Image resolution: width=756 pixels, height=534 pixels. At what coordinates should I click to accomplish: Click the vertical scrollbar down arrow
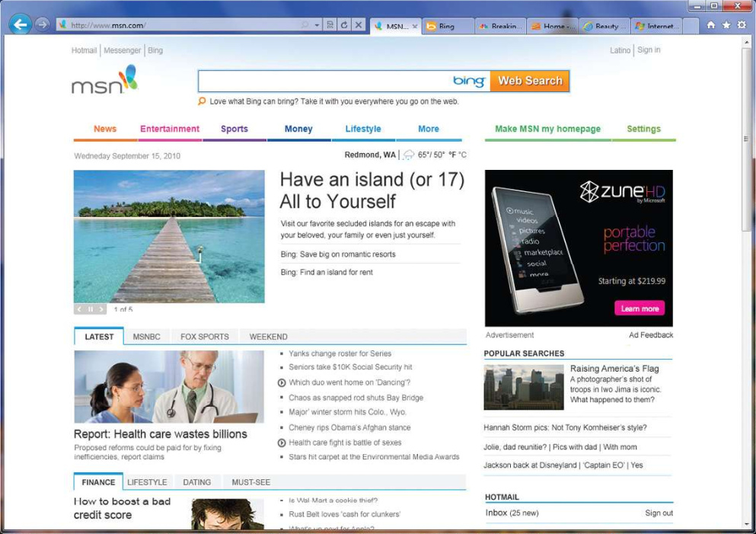[x=746, y=524]
